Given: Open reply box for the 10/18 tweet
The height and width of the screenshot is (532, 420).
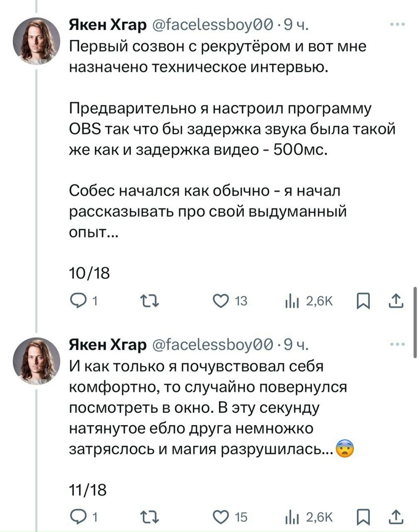Looking at the screenshot, I should pos(79,301).
